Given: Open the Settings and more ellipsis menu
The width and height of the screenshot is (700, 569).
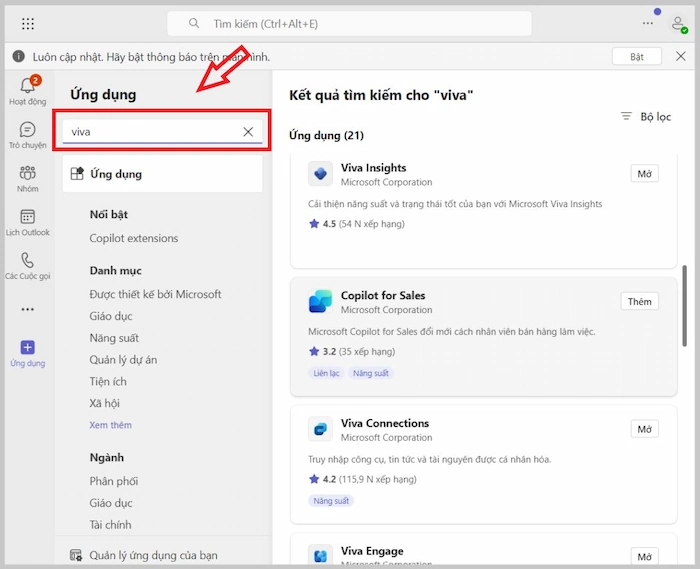Looking at the screenshot, I should coord(648,23).
